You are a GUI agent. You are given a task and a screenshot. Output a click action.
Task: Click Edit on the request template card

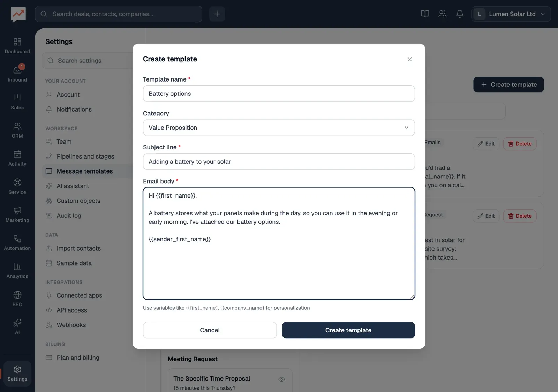click(486, 216)
